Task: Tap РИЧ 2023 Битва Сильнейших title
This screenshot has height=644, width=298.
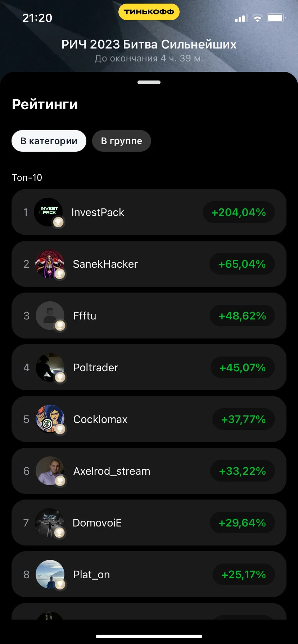Action: (x=149, y=44)
